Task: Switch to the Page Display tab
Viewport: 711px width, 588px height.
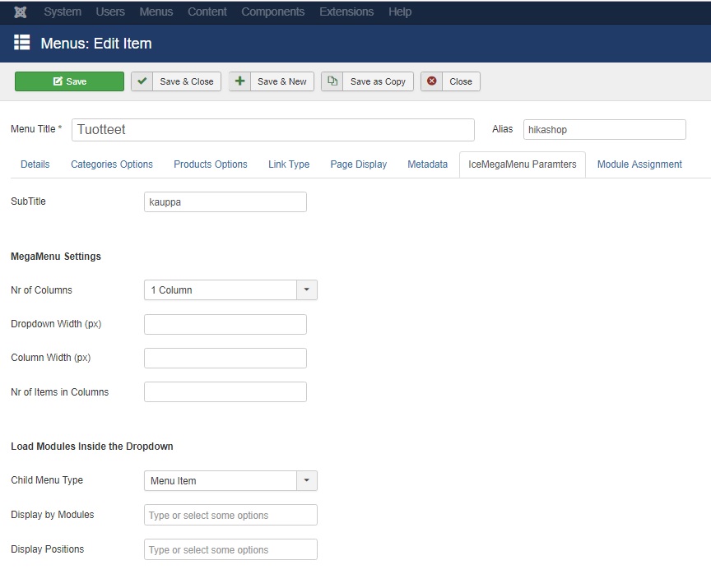Action: pyautogui.click(x=359, y=164)
